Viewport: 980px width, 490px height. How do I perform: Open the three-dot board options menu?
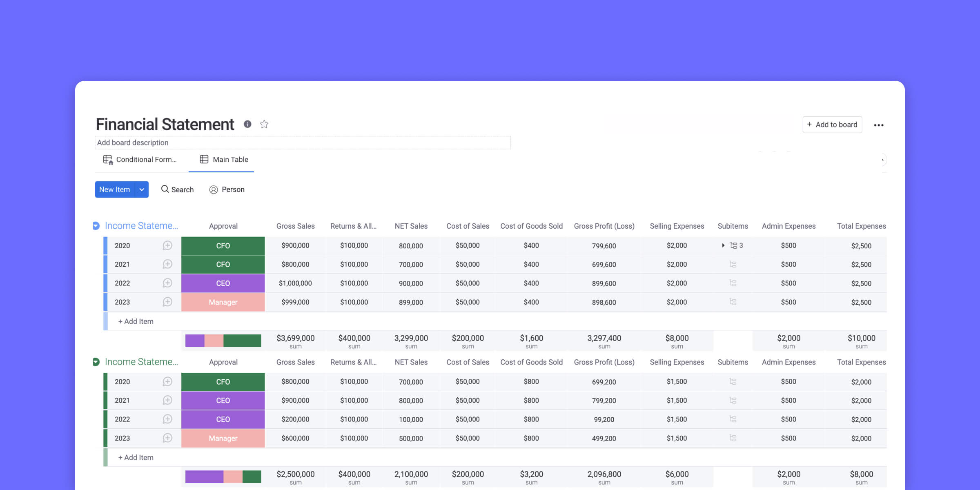[x=879, y=125]
